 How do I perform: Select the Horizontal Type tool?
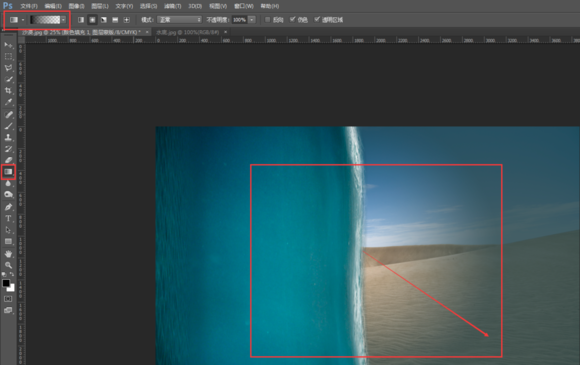click(8, 219)
